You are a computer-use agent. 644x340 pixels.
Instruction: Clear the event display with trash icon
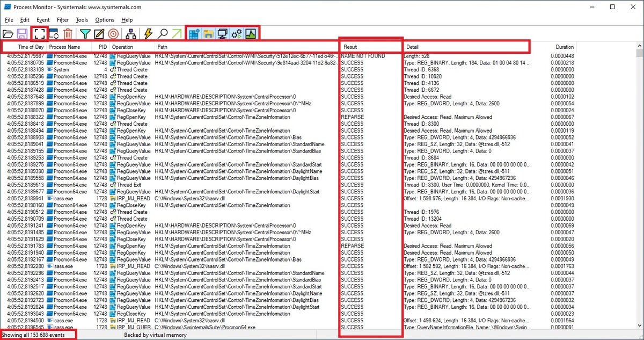pyautogui.click(x=68, y=34)
